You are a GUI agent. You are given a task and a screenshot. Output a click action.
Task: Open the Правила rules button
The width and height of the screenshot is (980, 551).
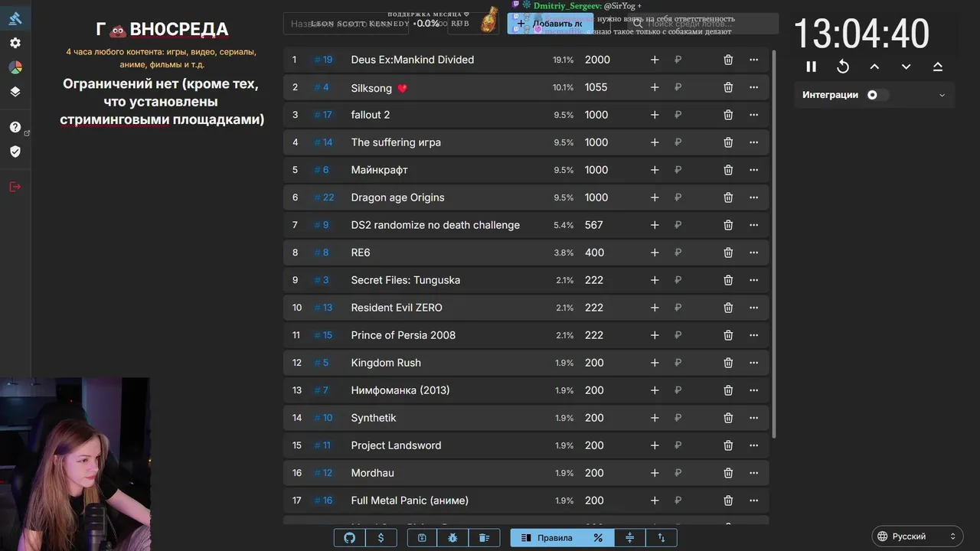pyautogui.click(x=547, y=538)
